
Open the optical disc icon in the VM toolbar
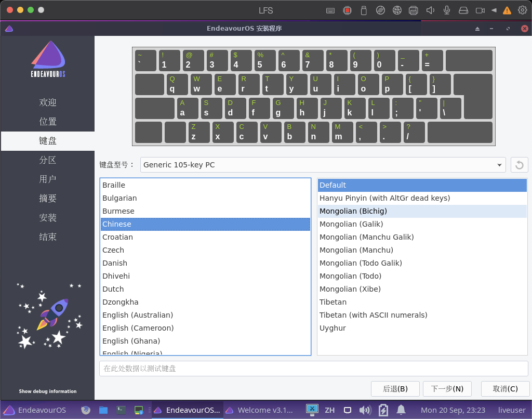click(380, 10)
